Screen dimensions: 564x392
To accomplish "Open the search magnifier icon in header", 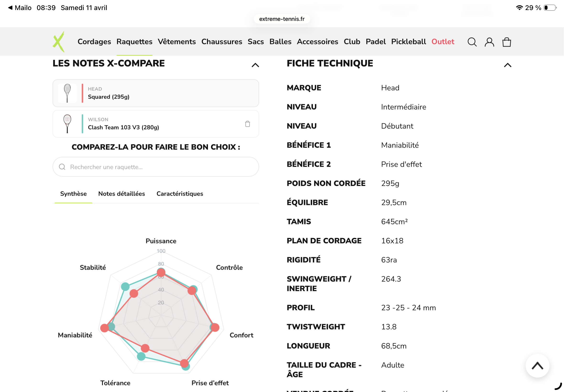I will pyautogui.click(x=472, y=42).
